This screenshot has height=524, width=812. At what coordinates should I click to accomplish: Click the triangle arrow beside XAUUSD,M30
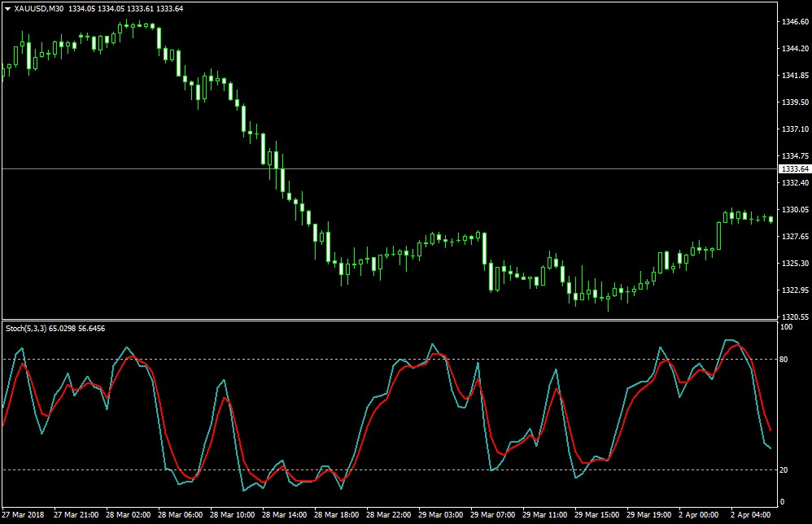click(x=7, y=8)
